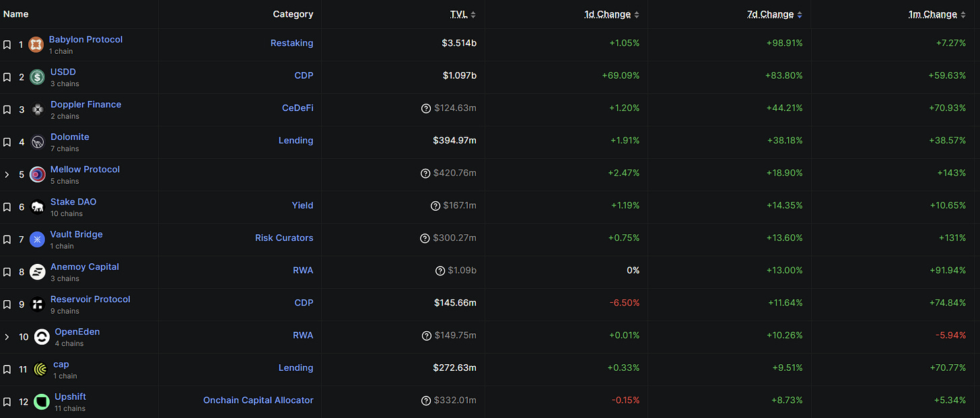Click the Vault Bridge blue logo
The width and height of the screenshot is (980, 418).
click(x=38, y=240)
